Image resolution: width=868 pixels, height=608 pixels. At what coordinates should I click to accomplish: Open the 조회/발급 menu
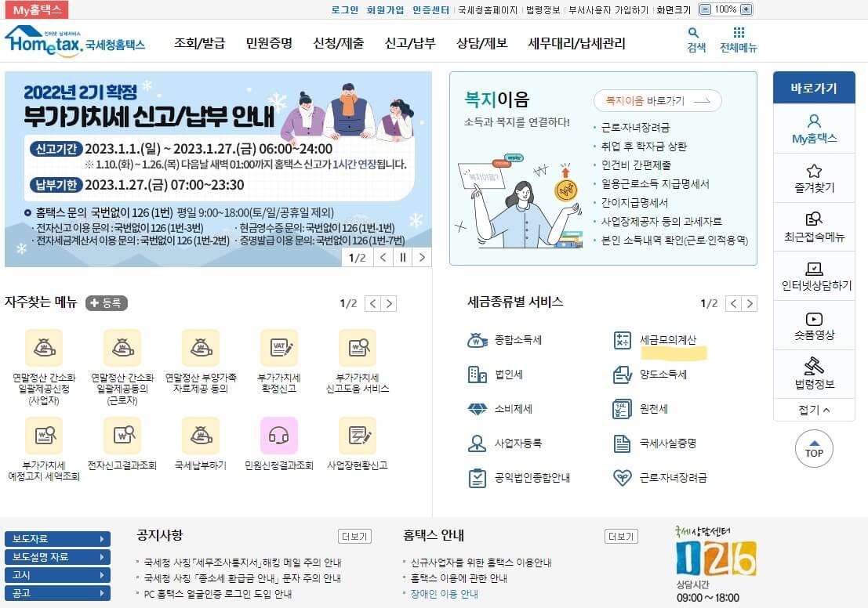coord(200,43)
